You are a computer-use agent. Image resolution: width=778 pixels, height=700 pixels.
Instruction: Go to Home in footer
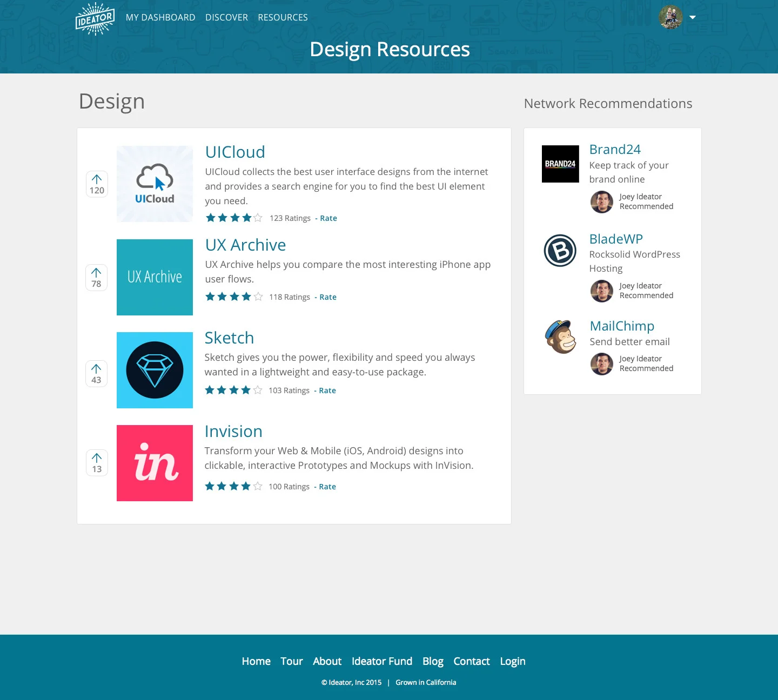[x=256, y=661]
